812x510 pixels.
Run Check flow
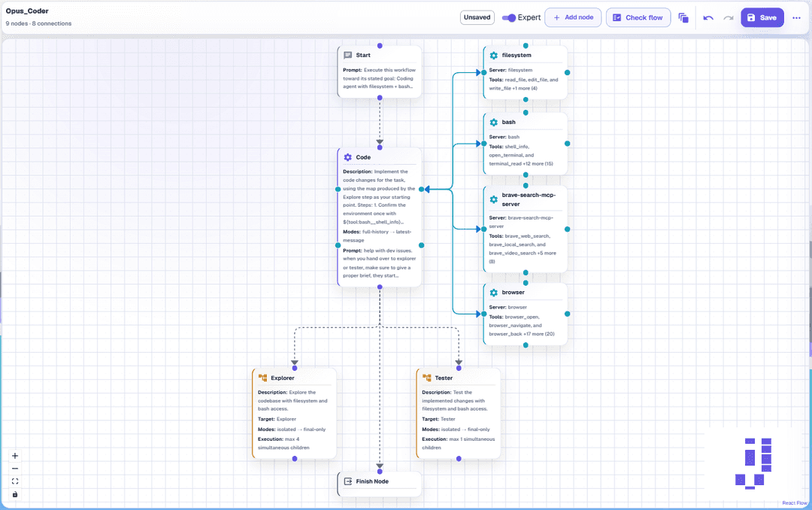[x=638, y=17]
